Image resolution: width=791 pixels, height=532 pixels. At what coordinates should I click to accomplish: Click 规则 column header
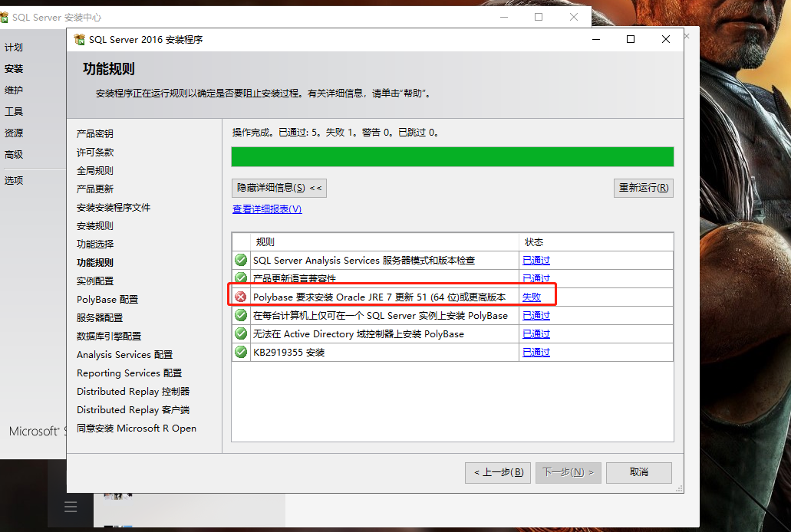click(x=265, y=242)
